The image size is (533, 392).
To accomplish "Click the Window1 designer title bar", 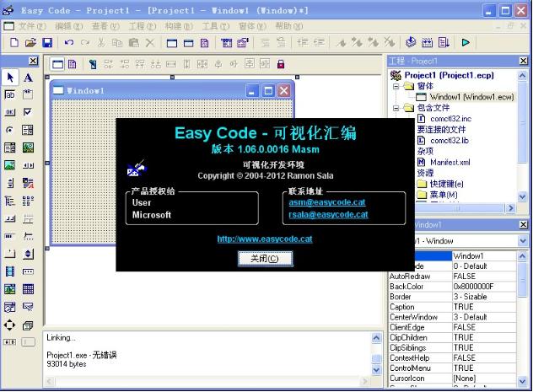I will [x=172, y=91].
